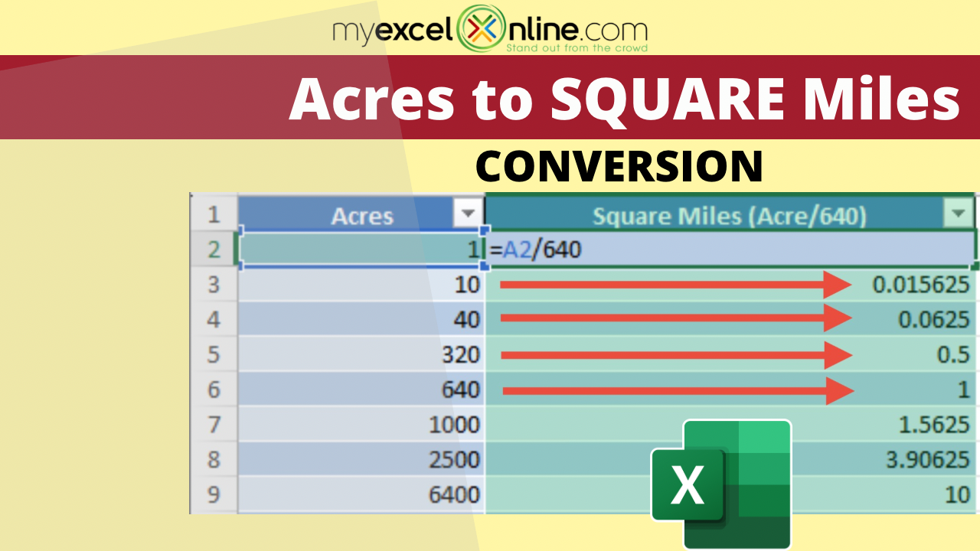Select row header 1
Screen dimensions: 980x551
click(214, 214)
